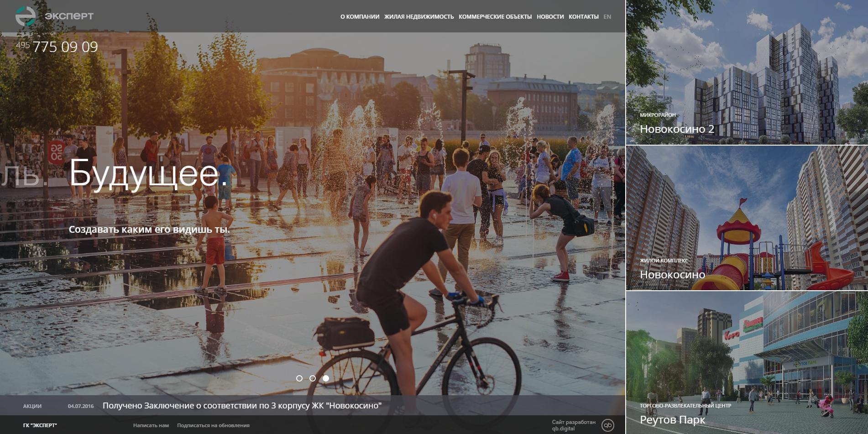Open КОММЕРЧЕСКИЕ ОБЪЕКТЫ menu item
The width and height of the screenshot is (868, 434).
coord(495,17)
